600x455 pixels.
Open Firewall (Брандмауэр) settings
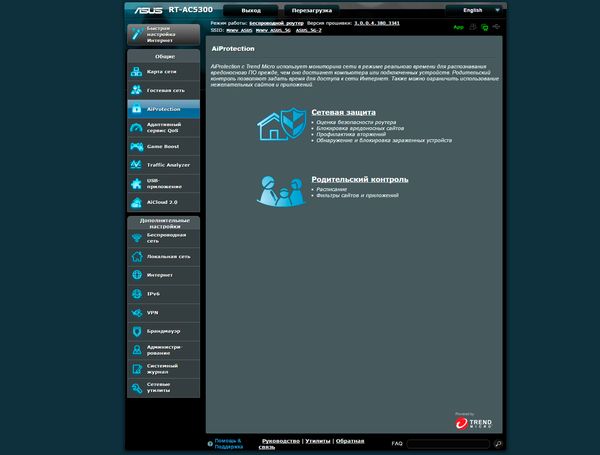163,331
